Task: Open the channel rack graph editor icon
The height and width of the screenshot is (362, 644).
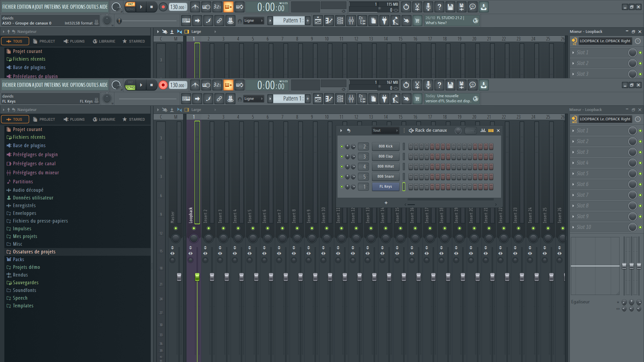Action: pyautogui.click(x=483, y=130)
